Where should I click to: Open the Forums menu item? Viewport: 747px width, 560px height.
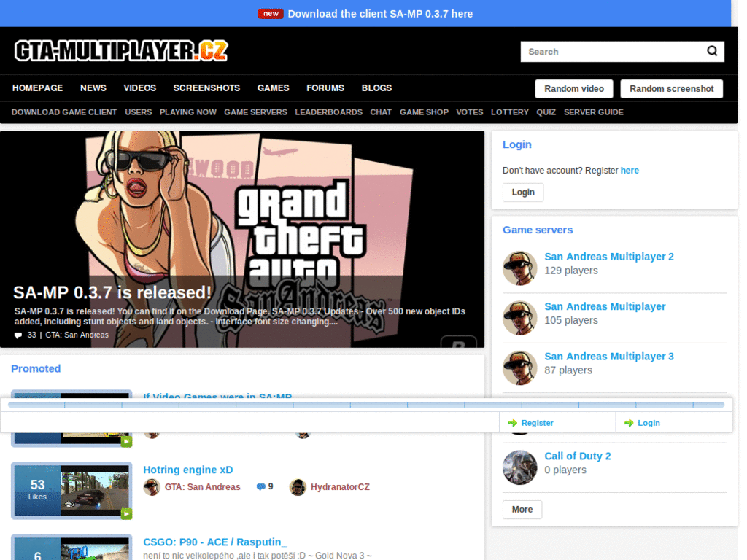(325, 88)
